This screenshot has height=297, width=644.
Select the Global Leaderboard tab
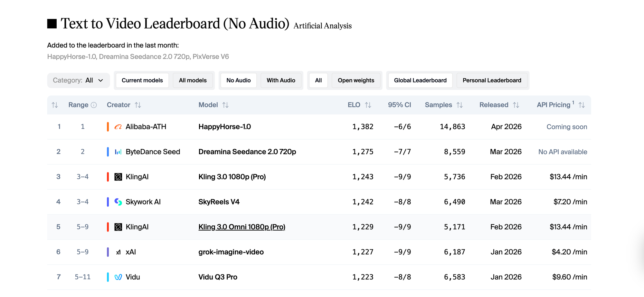(420, 80)
